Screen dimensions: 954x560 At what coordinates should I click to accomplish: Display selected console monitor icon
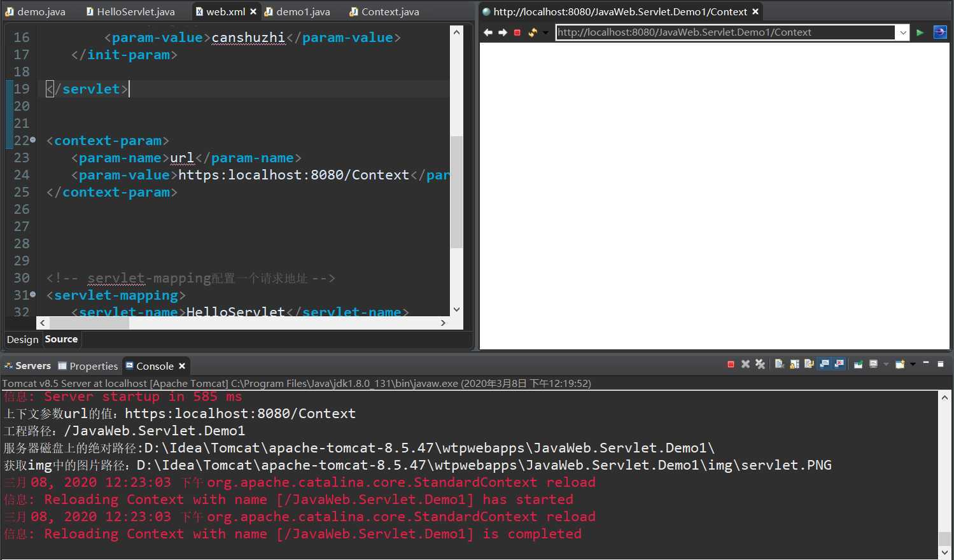pyautogui.click(x=874, y=364)
